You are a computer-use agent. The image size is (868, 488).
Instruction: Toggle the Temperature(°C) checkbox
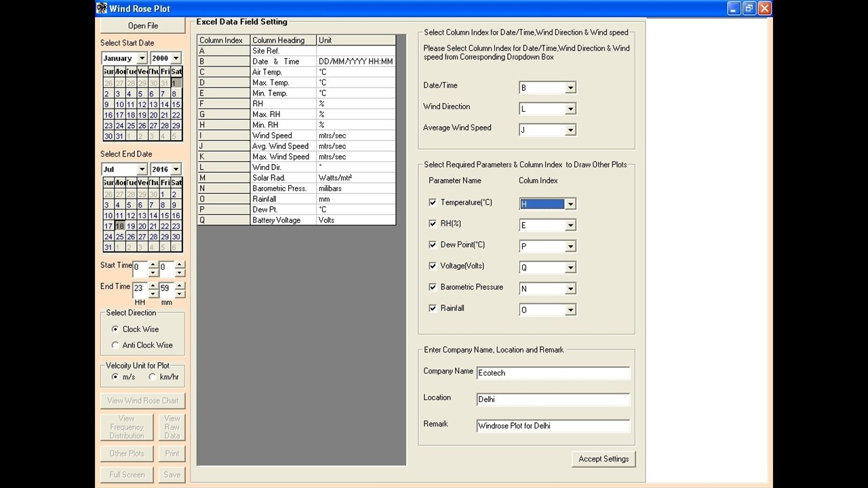pos(433,203)
